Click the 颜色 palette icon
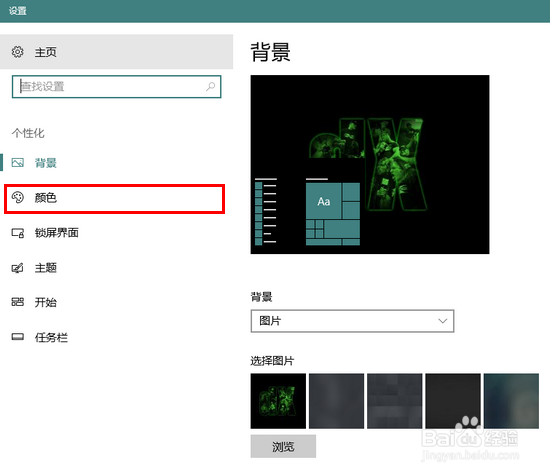The height and width of the screenshot is (474, 550). (18, 198)
